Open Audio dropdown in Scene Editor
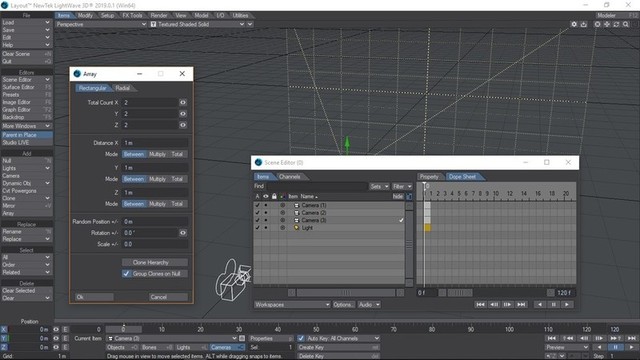The height and width of the screenshot is (360, 640). click(369, 304)
